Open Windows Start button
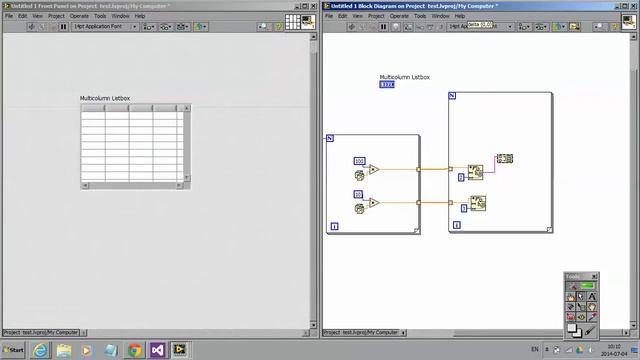The image size is (640, 360). coord(13,350)
